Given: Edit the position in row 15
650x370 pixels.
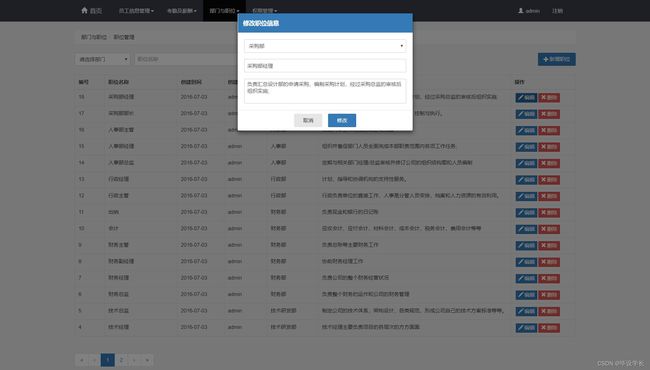Looking at the screenshot, I should click(526, 147).
